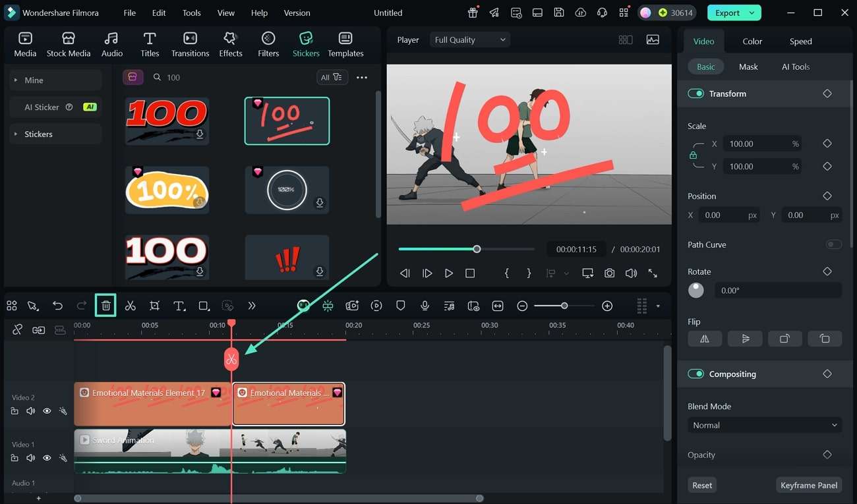Select the text tool in timeline toolbar

click(x=179, y=306)
